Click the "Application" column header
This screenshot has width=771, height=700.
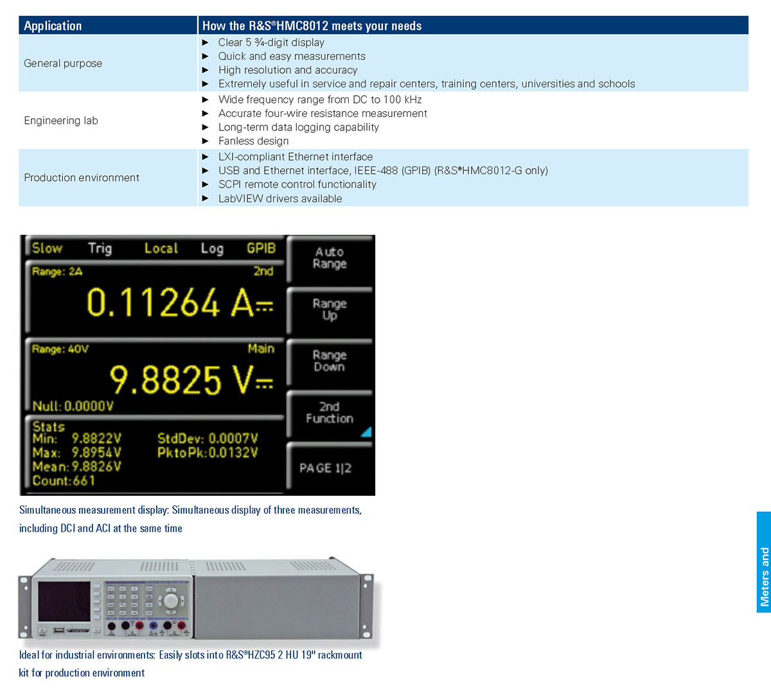(53, 26)
